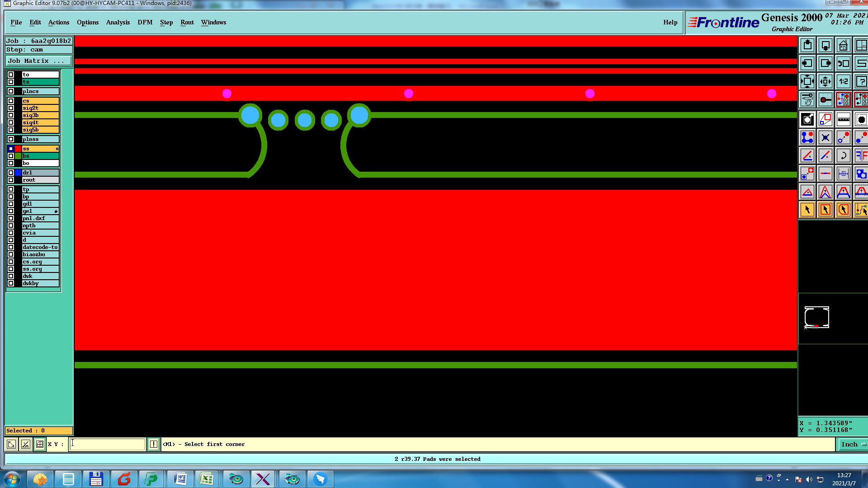Toggle the 'cs' layer checkbox
The image size is (868, 488).
click(x=11, y=101)
